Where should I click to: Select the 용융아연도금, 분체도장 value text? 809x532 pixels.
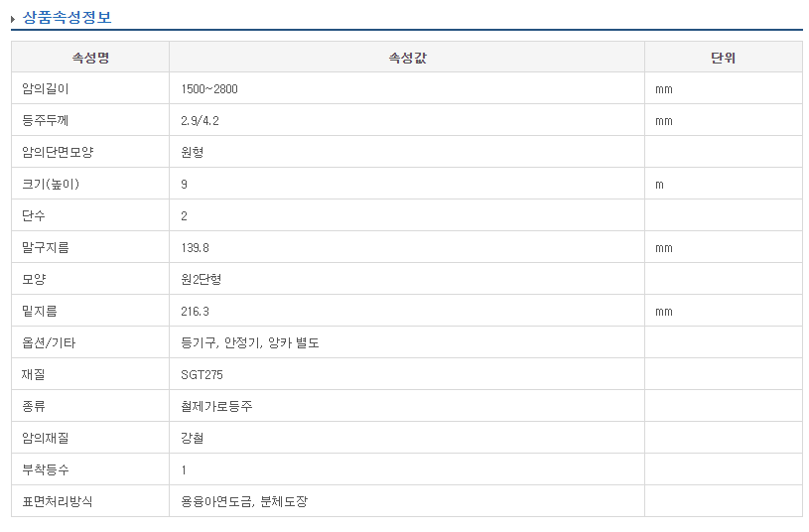click(244, 502)
